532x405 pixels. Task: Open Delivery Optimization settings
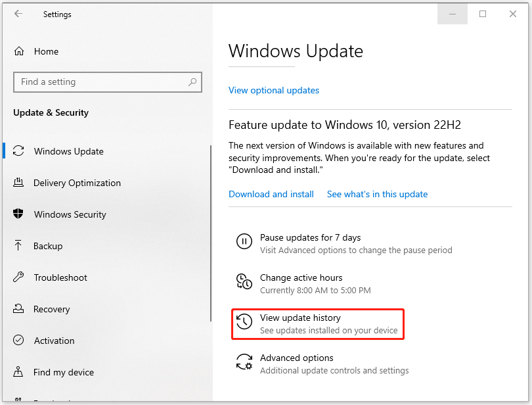click(77, 183)
